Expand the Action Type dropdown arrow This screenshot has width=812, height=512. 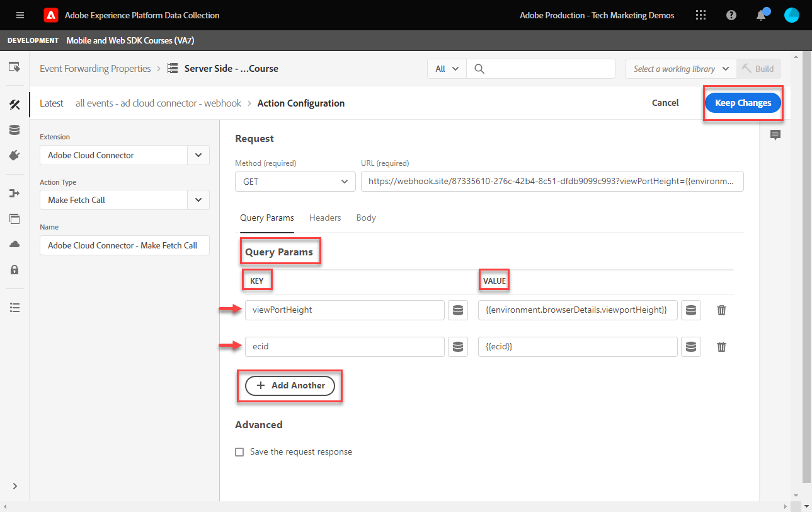coord(198,200)
